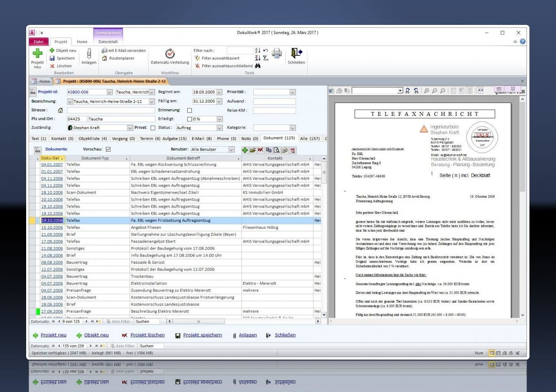556x392 pixels.
Task: Click the bottom Anlagen link
Action: click(248, 335)
